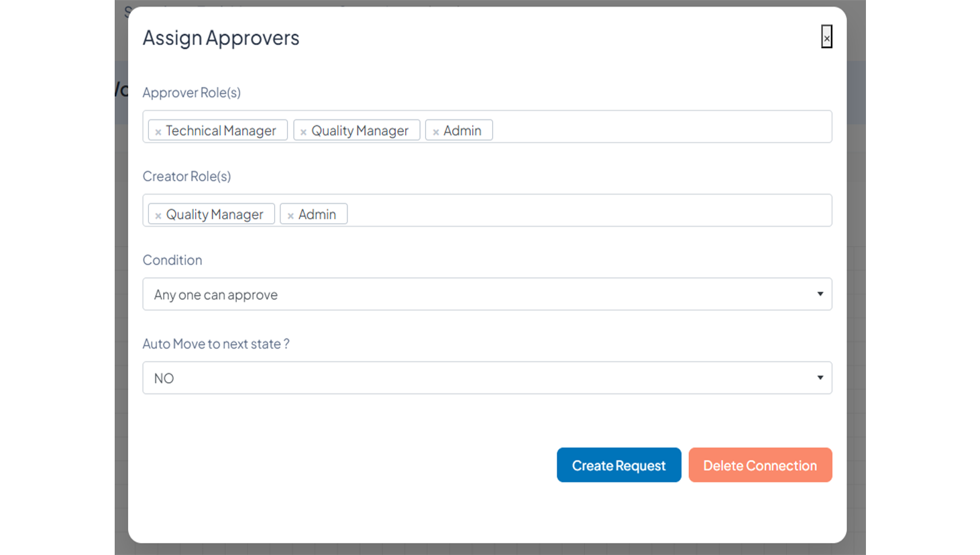The width and height of the screenshot is (980, 555).
Task: Click the arrow on 'Any one can approve'
Action: [x=820, y=294]
